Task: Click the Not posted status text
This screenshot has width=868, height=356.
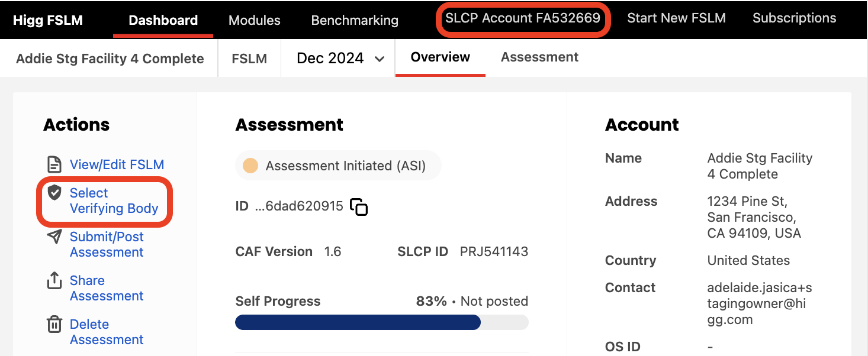Action: click(x=494, y=301)
